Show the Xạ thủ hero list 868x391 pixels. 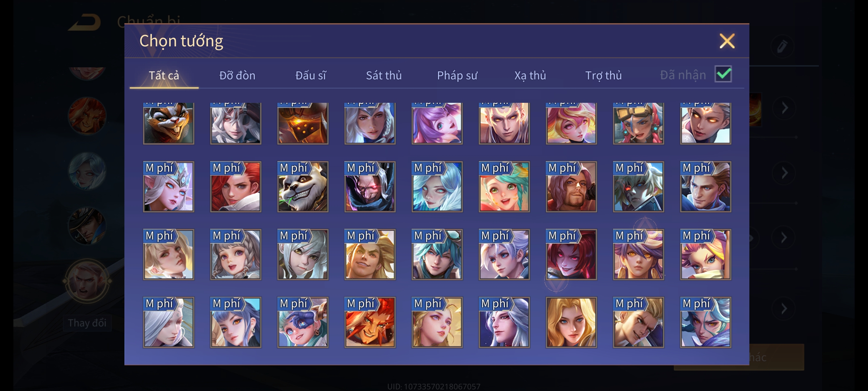tap(530, 75)
